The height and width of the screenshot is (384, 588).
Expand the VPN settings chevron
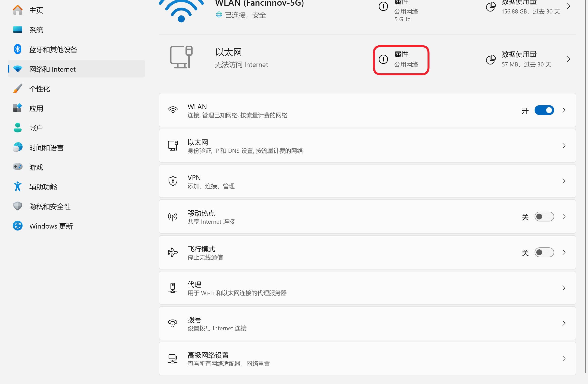pos(564,181)
